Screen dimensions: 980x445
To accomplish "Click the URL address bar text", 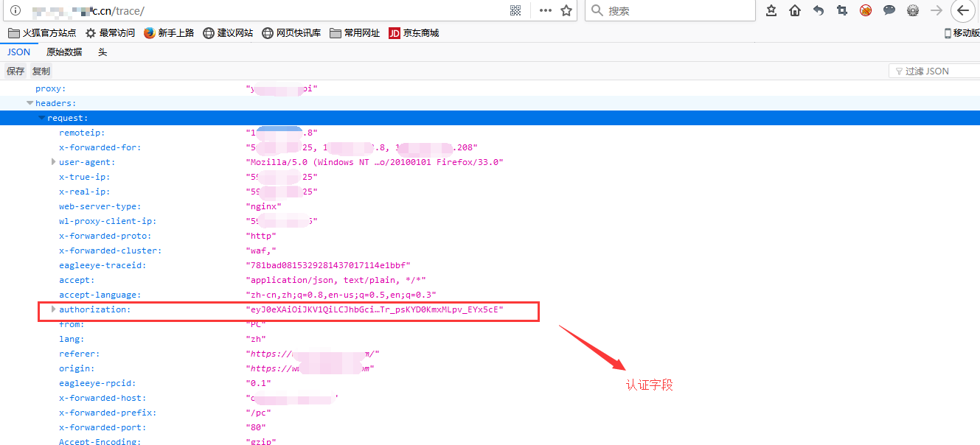I will pos(88,11).
